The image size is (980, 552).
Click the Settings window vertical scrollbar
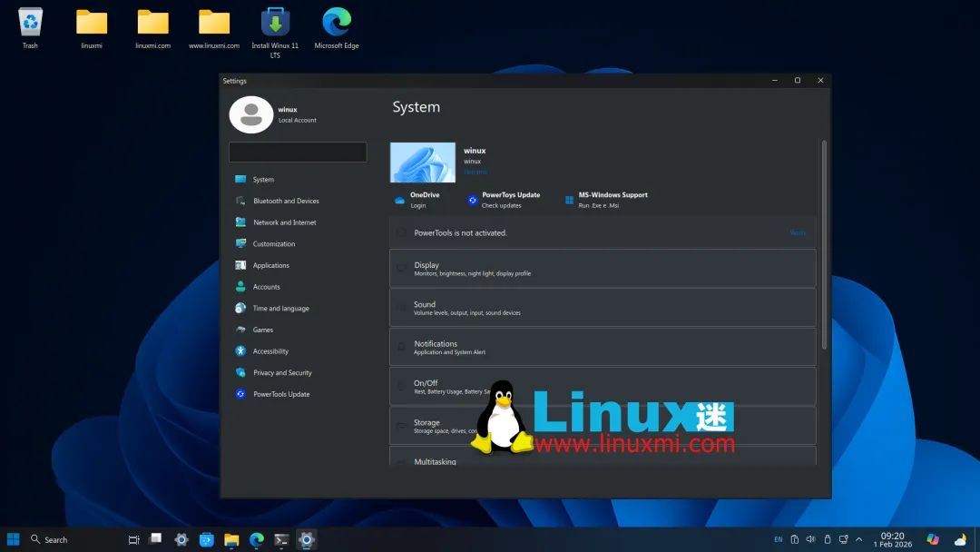824,245
